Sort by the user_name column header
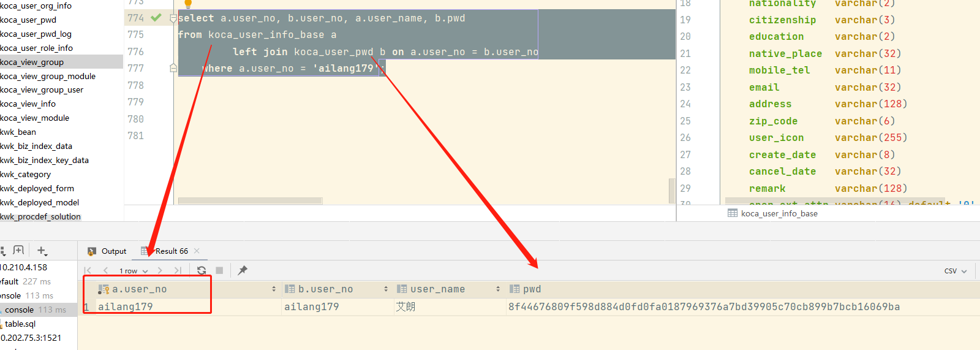 [x=437, y=289]
